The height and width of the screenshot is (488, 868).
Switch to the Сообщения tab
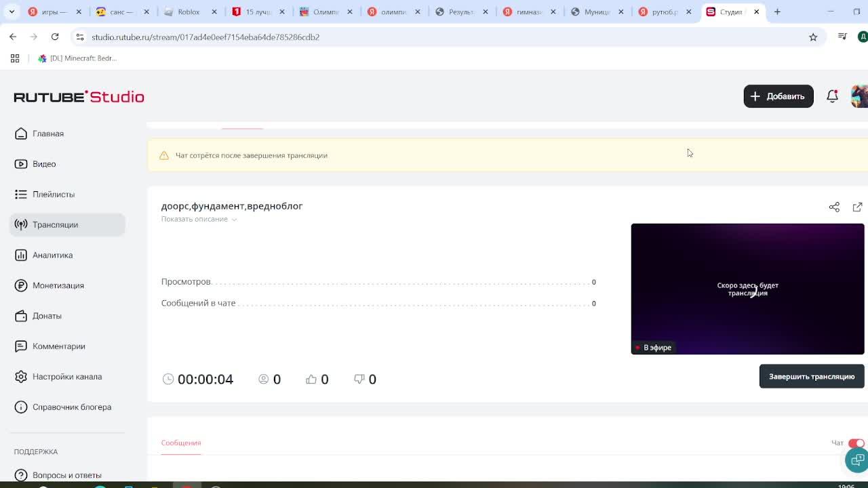pyautogui.click(x=181, y=443)
